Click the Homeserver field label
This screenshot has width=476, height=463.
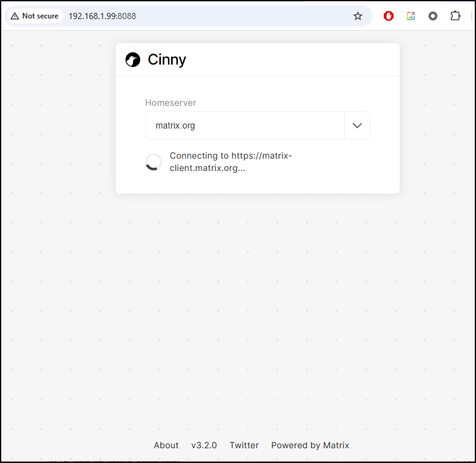170,103
